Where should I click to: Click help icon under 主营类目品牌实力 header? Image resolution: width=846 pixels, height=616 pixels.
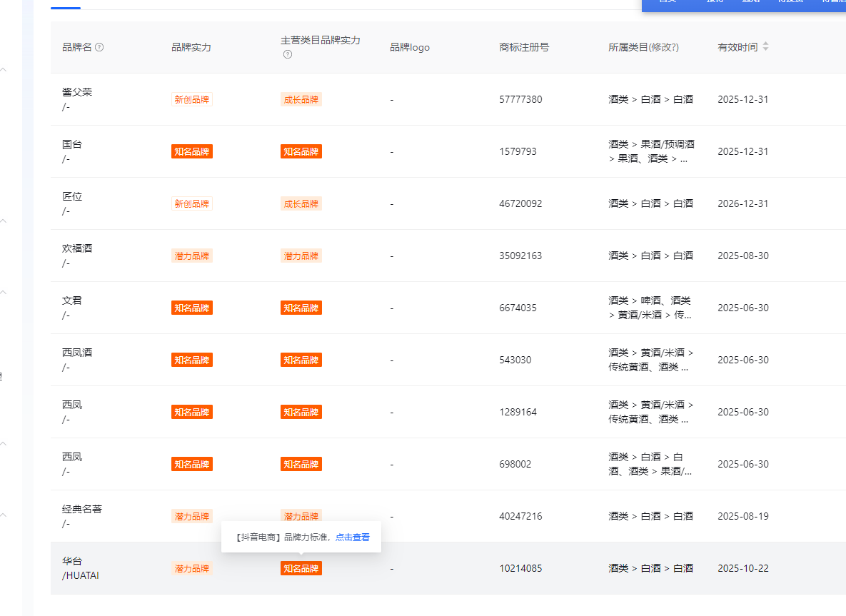tap(288, 54)
